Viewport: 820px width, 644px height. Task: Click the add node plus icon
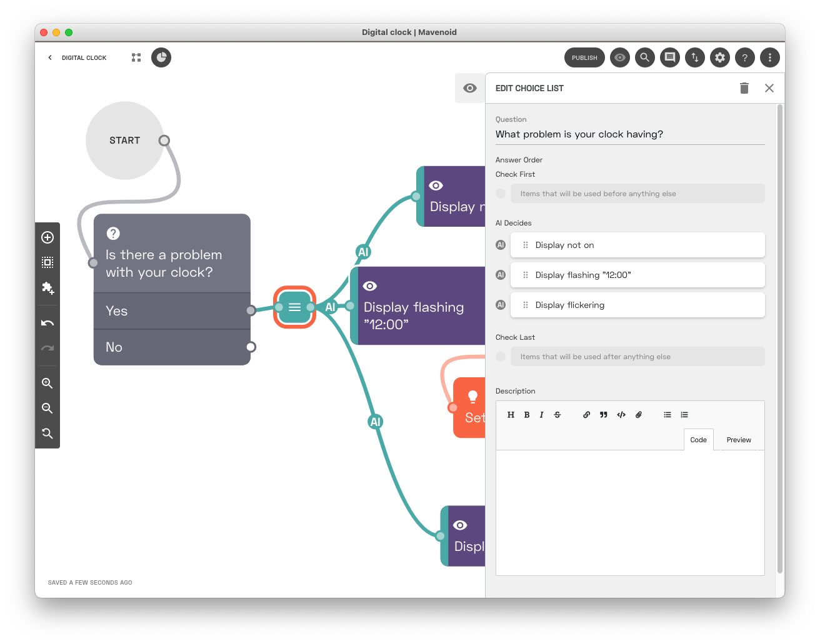coord(47,237)
